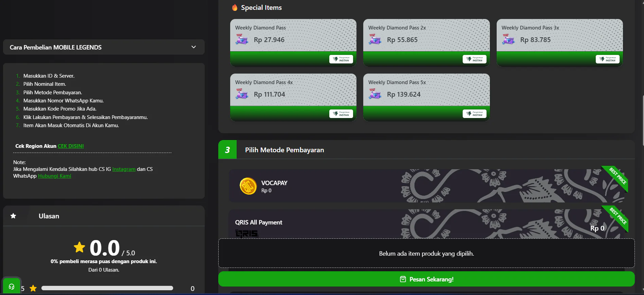644x295 pixels.
Task: Click the review count 0 in the 5-star row
Action: pos(192,289)
